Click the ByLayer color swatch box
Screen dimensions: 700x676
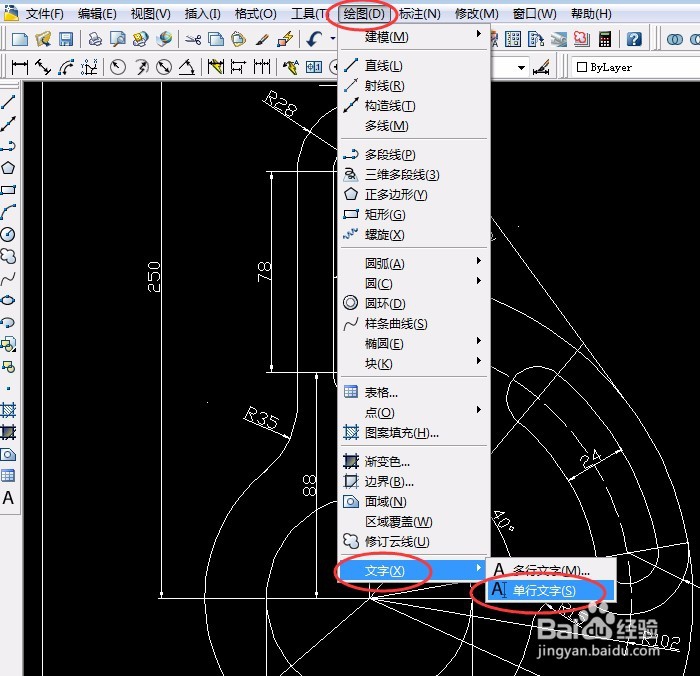click(581, 67)
